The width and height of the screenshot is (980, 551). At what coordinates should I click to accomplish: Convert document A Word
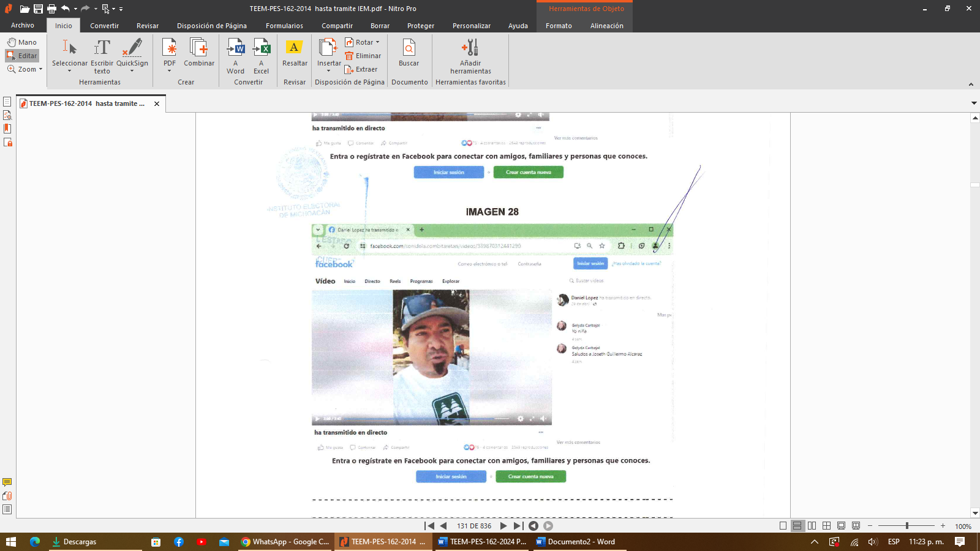pyautogui.click(x=235, y=56)
